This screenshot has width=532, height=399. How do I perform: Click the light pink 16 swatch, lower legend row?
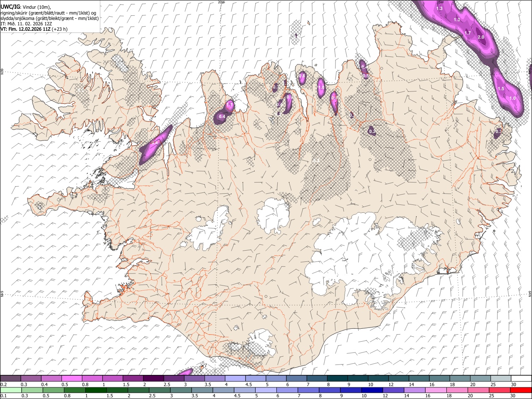click(436, 390)
